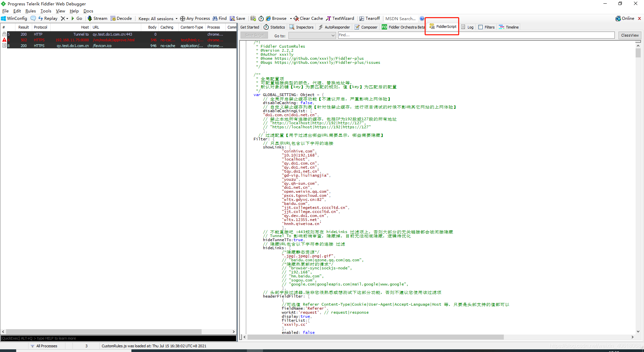Click the camera screenshot toolbar icon

[253, 18]
